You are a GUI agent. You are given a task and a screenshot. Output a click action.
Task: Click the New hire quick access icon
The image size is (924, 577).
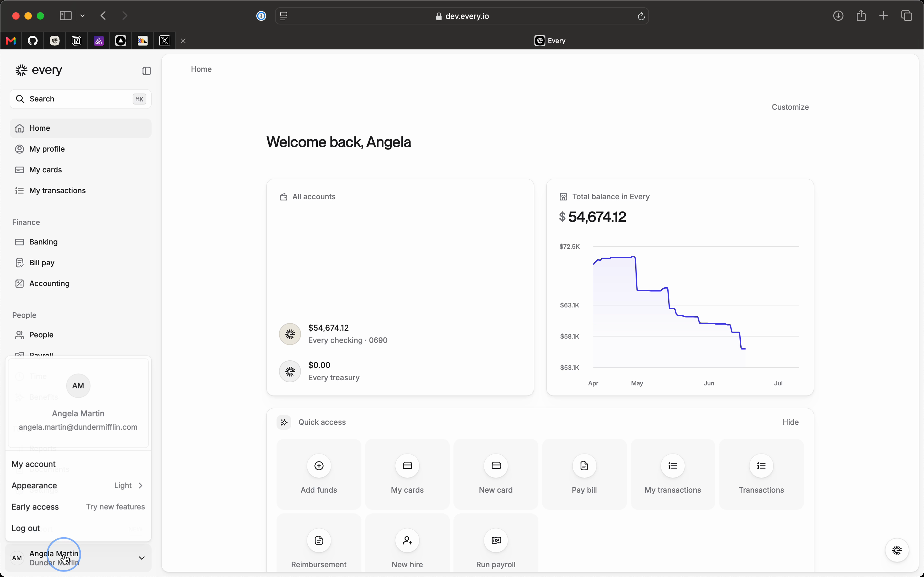pos(407,540)
